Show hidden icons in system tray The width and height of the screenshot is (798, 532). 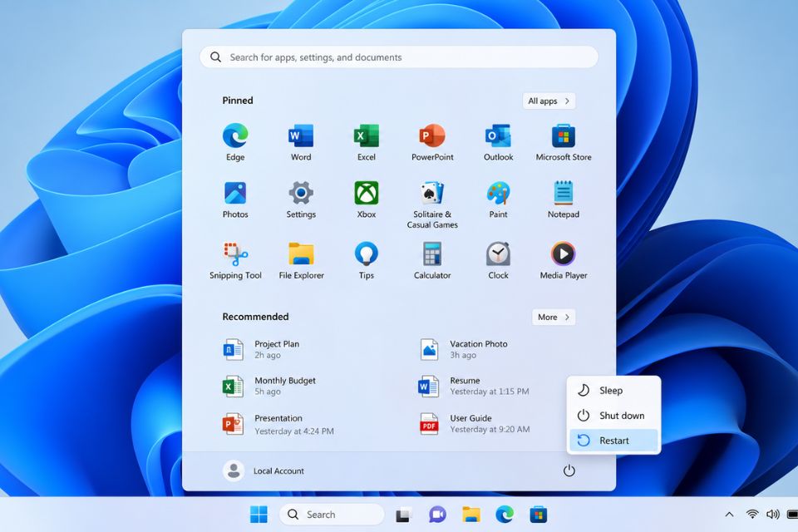pos(729,515)
